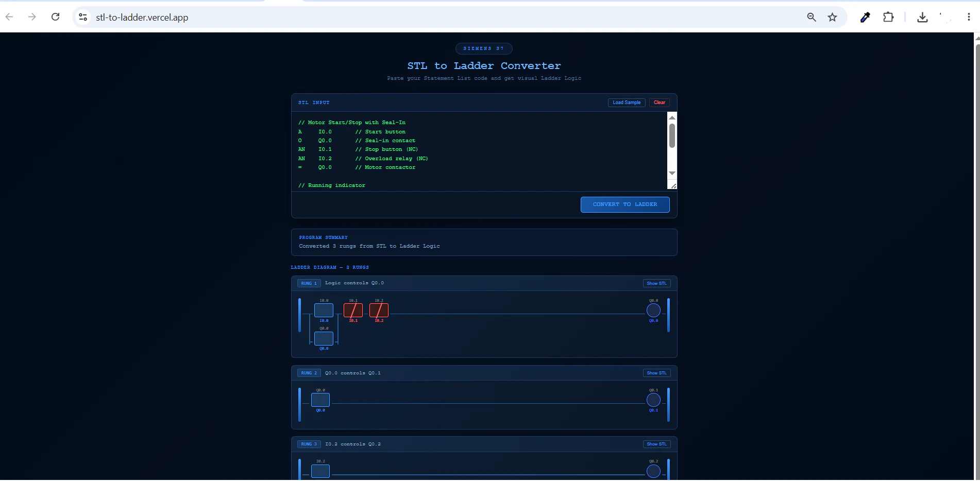Open the zoom magnifier icon in address bar
The height and width of the screenshot is (481, 980).
click(x=812, y=17)
